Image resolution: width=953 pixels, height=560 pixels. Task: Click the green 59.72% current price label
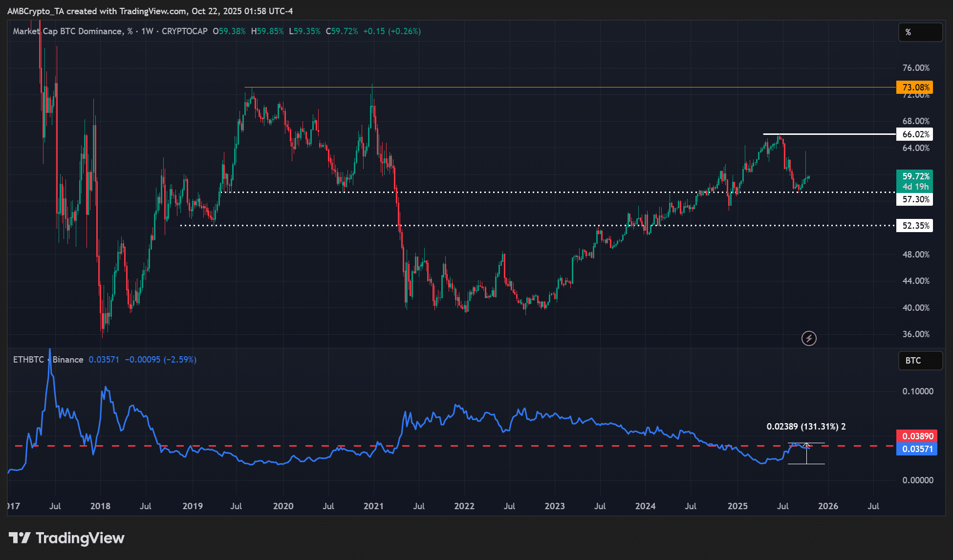[915, 181]
